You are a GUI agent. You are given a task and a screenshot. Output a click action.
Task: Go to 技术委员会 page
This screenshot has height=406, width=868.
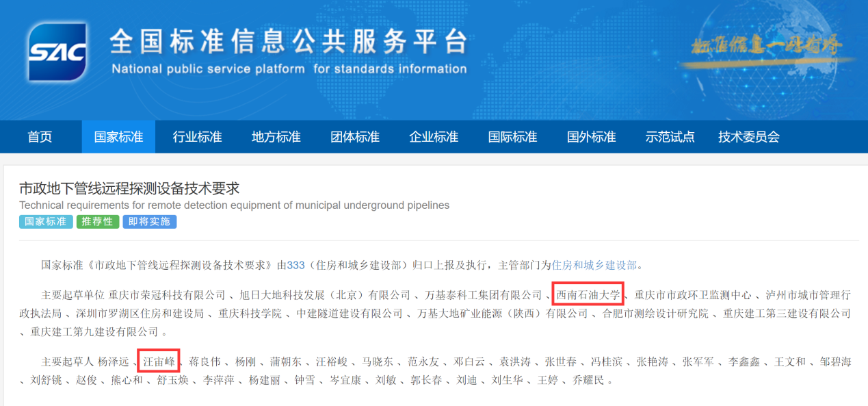click(748, 137)
